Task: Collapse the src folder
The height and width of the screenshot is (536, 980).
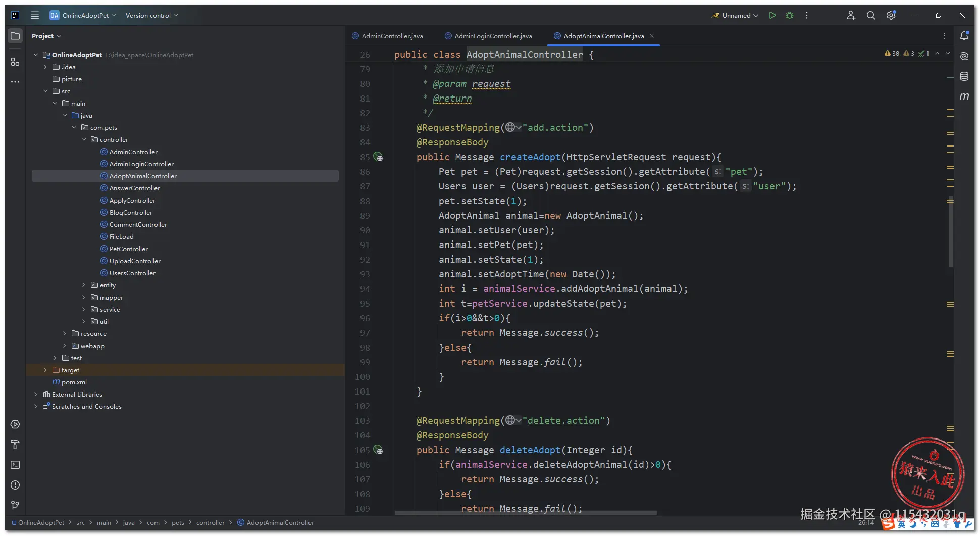Action: click(45, 91)
